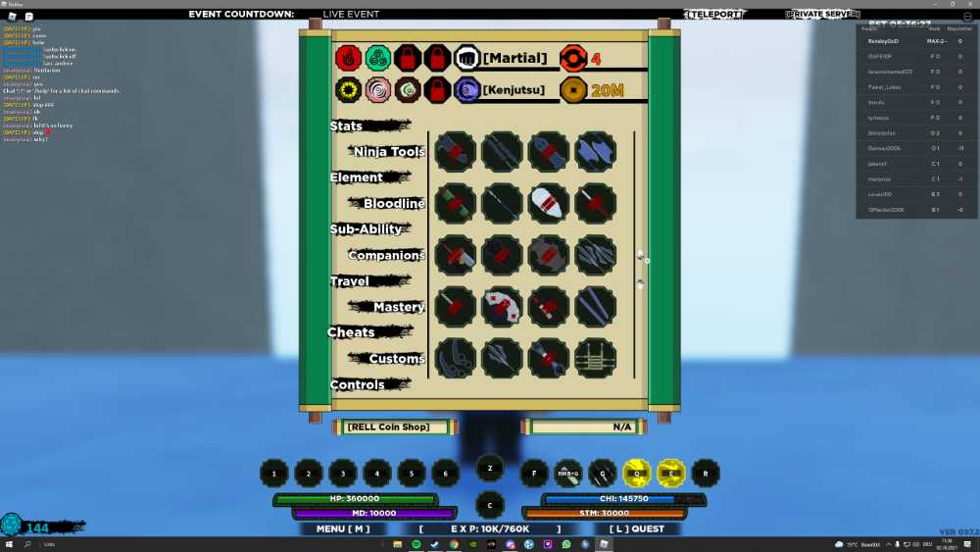Viewport: 980px width, 552px height.
Task: Select the red fire element icon
Action: pyautogui.click(x=348, y=58)
